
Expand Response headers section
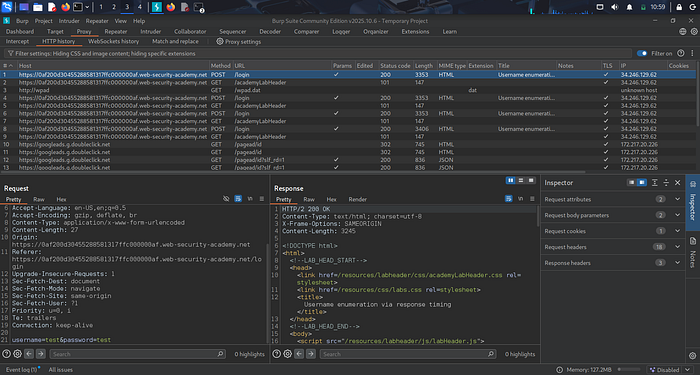pos(677,262)
